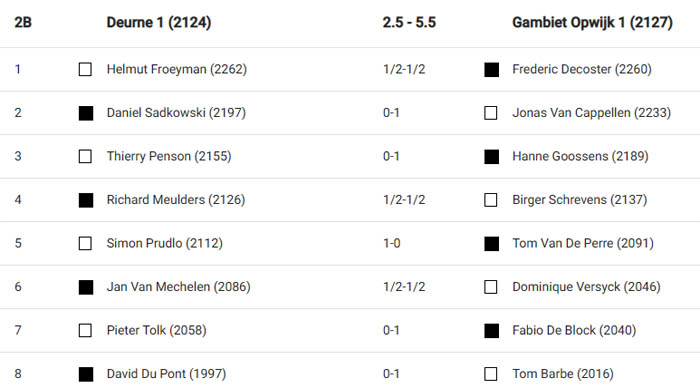The width and height of the screenshot is (700, 388).
Task: Select player Tom Van De Perre (2091)
Action: coord(583,243)
